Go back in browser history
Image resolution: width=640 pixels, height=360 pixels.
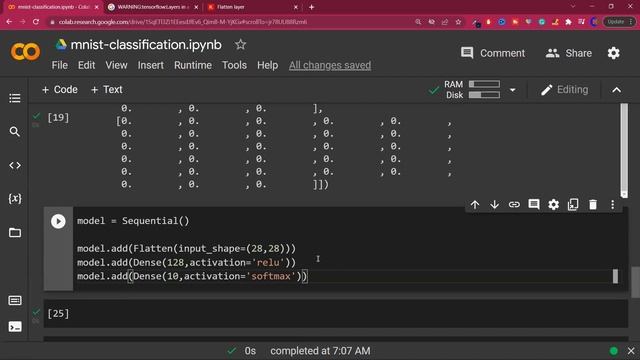tap(9, 22)
